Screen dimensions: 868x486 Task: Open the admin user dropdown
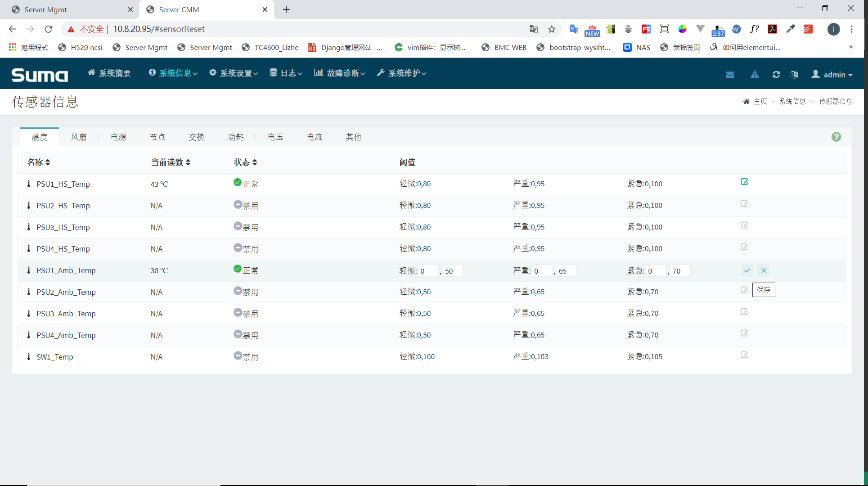pyautogui.click(x=832, y=75)
